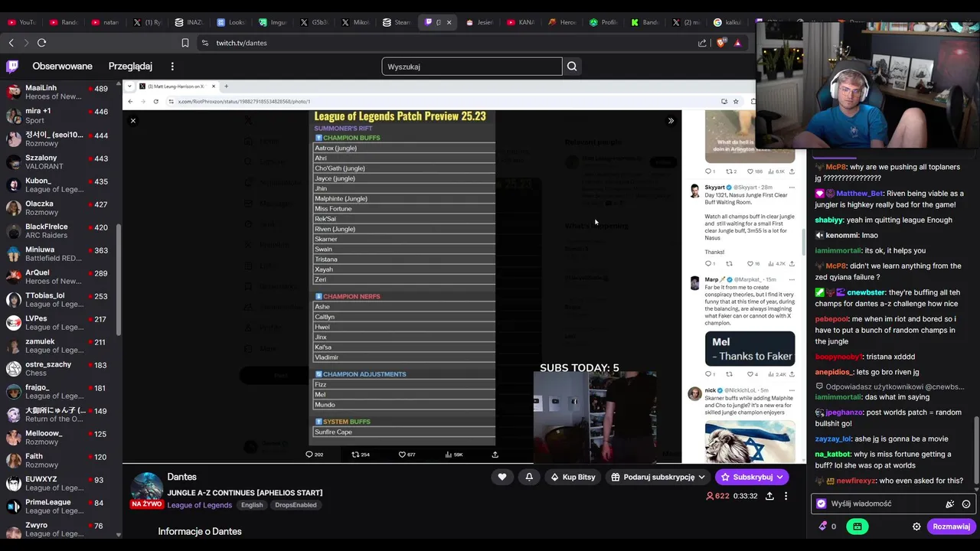Click the search magnifier button
The image size is (980, 551).
pyautogui.click(x=572, y=67)
